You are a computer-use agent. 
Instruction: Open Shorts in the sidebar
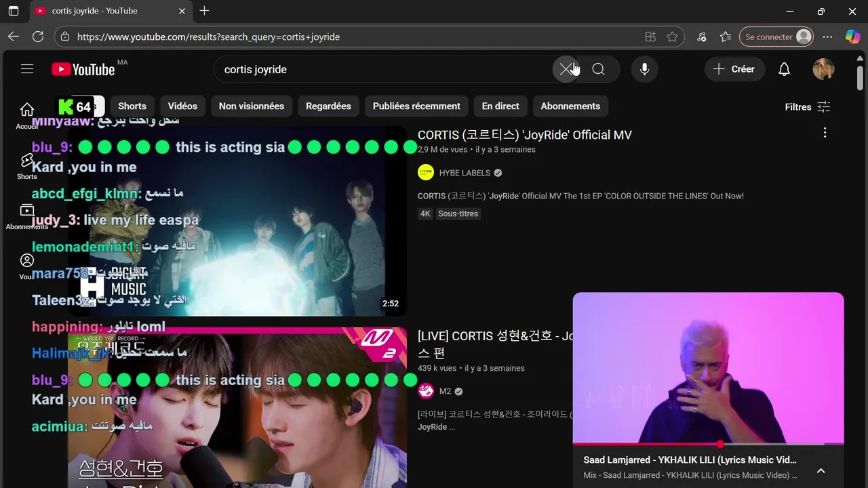[x=27, y=166]
